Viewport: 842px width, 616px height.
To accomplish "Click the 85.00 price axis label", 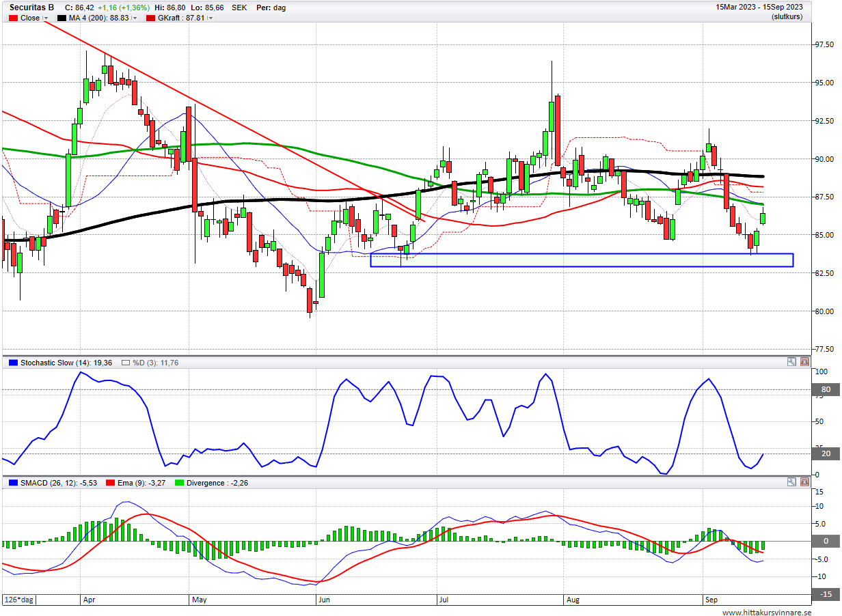I will click(x=826, y=235).
